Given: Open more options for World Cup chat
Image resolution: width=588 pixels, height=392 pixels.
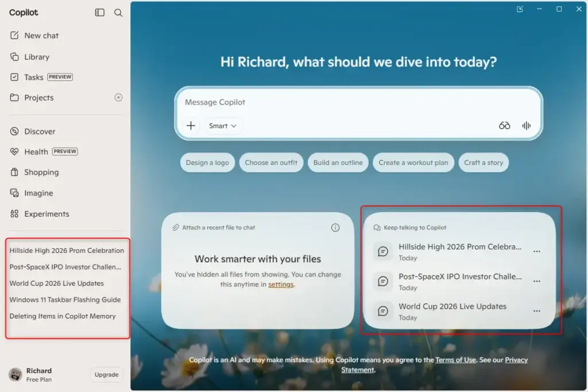Looking at the screenshot, I should 537,311.
